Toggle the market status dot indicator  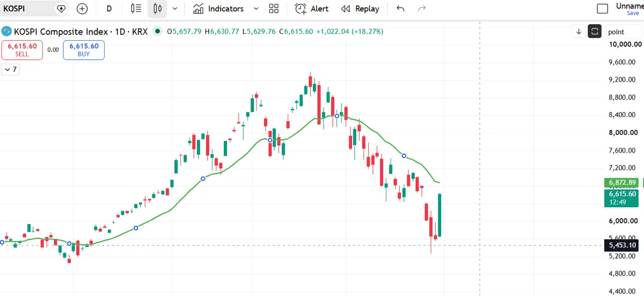coord(157,32)
